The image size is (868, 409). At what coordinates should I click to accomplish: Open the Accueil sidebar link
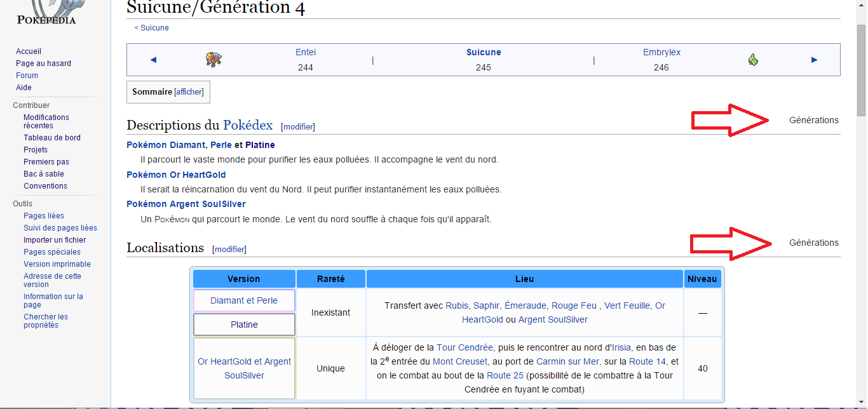tap(29, 51)
